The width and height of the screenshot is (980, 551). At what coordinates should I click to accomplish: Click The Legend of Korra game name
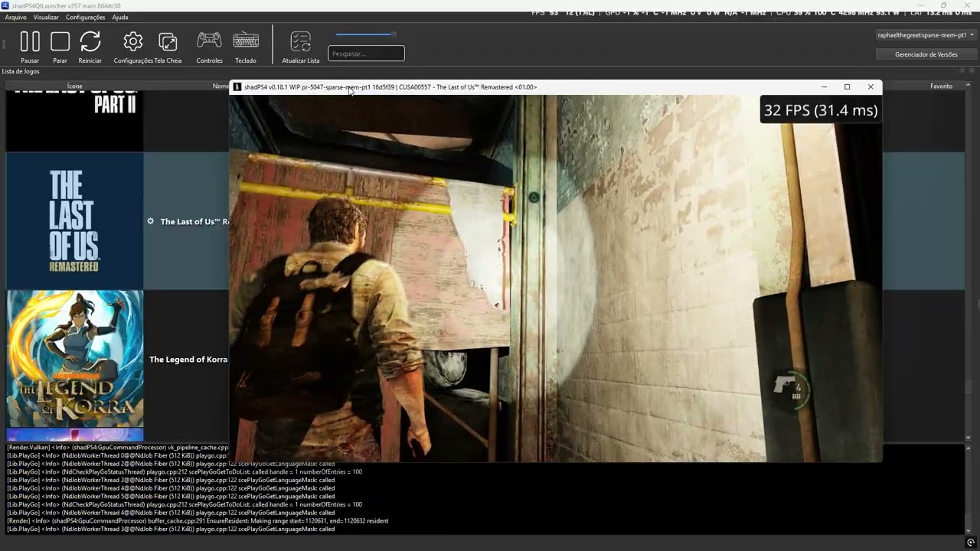coord(188,359)
